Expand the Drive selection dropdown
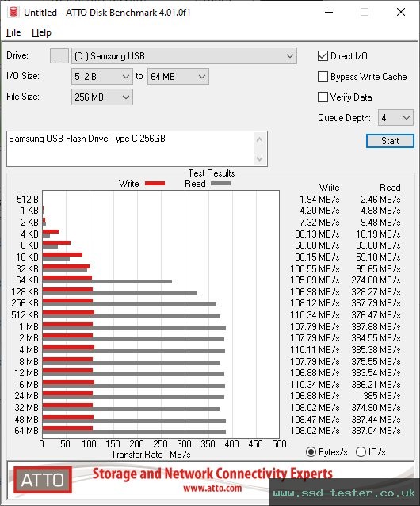Image resolution: width=420 pixels, height=506 pixels. click(x=184, y=56)
